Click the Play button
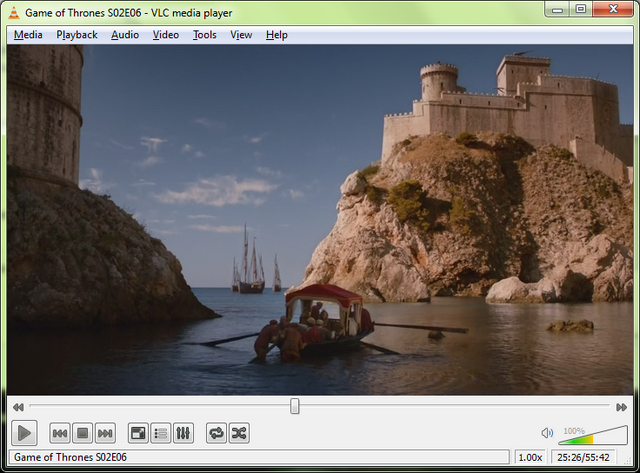Screen dimensions: 640x473 24,433
